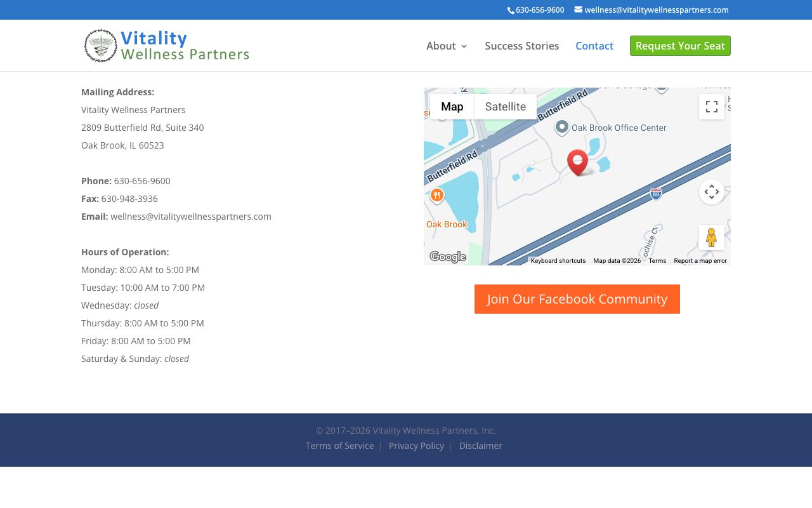Click the pan control icon on the map

pyautogui.click(x=712, y=191)
